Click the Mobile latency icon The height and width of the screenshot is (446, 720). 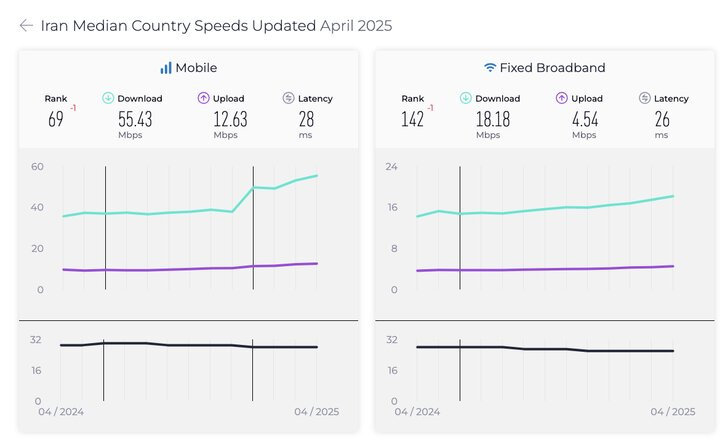pos(288,98)
